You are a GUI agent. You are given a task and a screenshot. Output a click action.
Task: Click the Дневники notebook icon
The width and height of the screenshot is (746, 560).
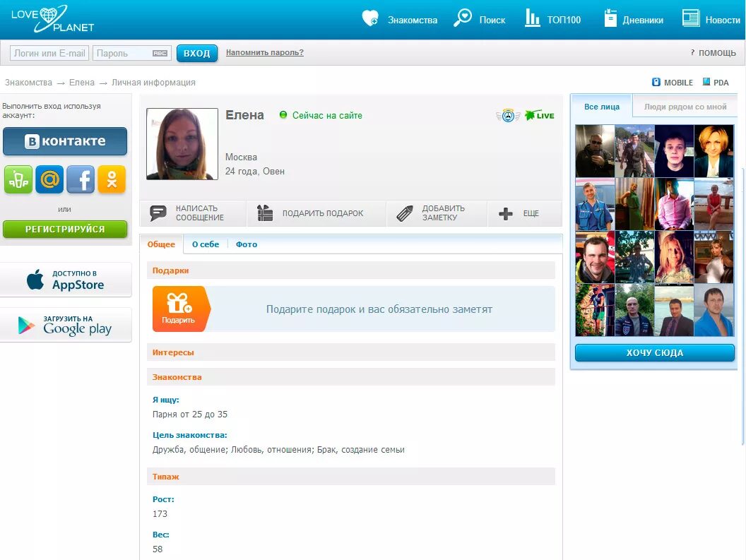[610, 18]
